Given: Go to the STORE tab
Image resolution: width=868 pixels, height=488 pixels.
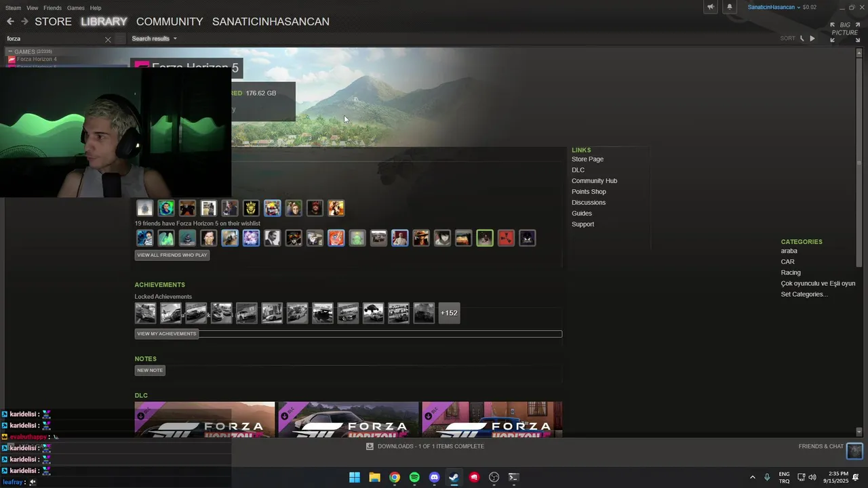Looking at the screenshot, I should tap(53, 22).
